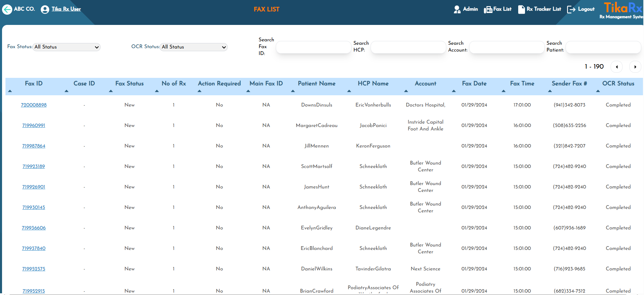Click the Logout text link

point(586,9)
